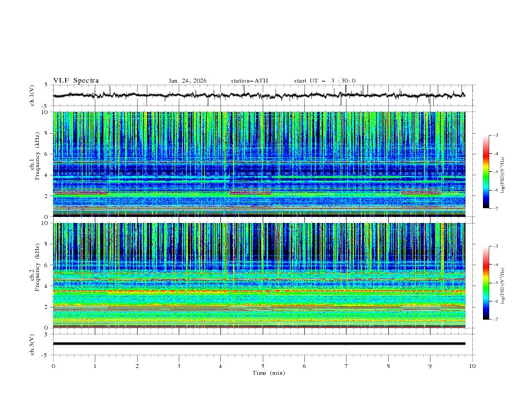532x411 pixels.
Task: Click the ch.1 PSD color bar
Action: click(486, 171)
